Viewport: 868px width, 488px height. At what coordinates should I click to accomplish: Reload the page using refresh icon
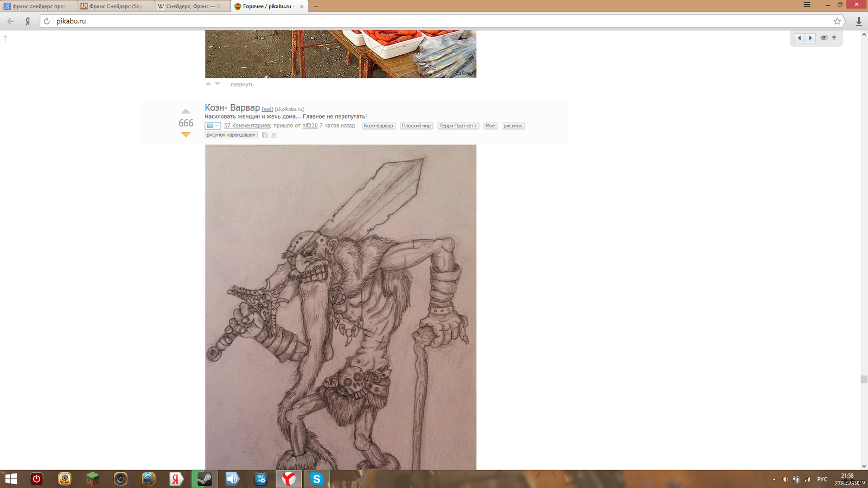(47, 21)
